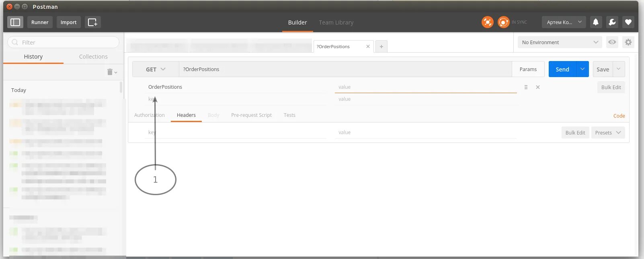Click the request URL field
The height and width of the screenshot is (259, 644).
(x=345, y=69)
